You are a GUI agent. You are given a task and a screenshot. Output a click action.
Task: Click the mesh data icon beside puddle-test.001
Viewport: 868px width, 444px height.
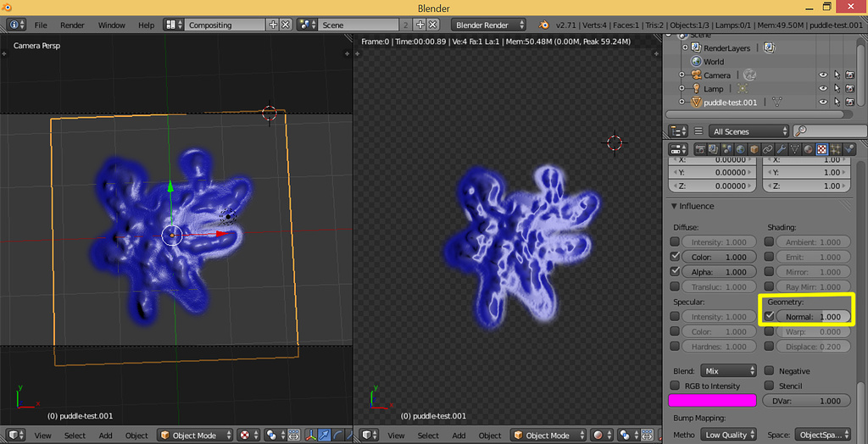click(777, 102)
